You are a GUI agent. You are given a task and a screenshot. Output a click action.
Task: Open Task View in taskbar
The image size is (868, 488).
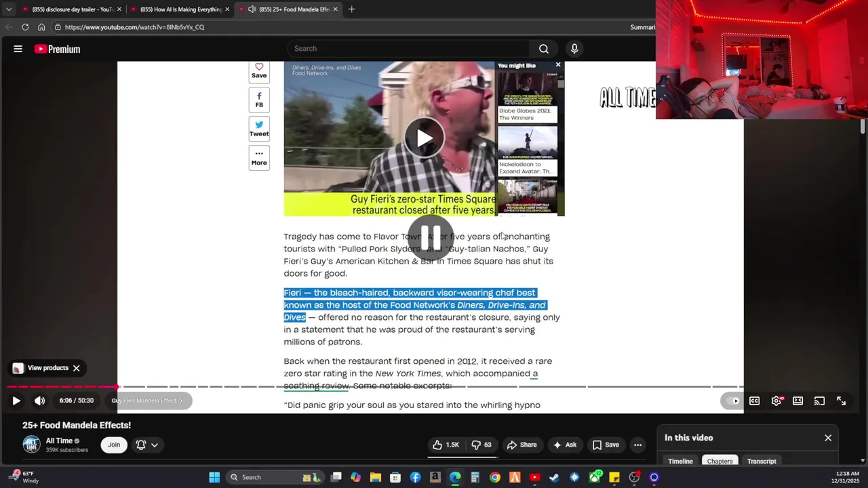[x=336, y=477]
